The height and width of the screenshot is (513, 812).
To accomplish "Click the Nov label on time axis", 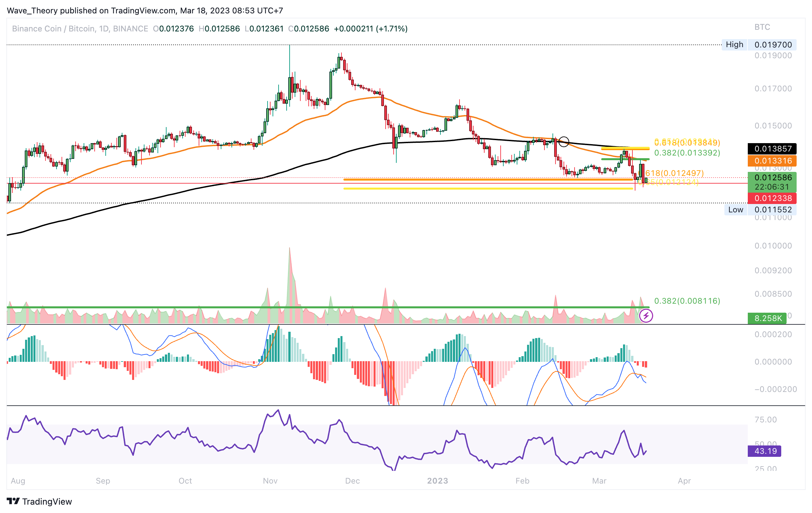I will (270, 481).
